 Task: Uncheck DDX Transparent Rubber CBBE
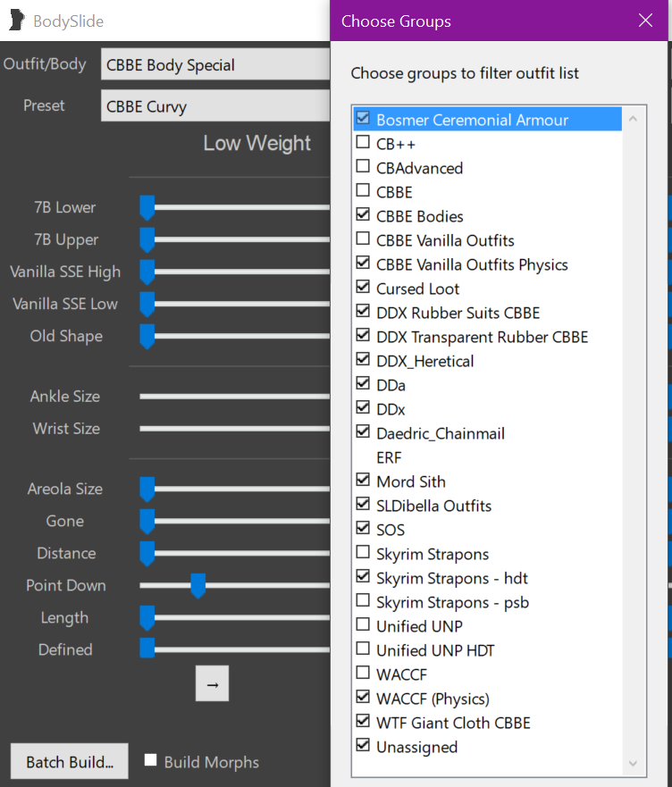(363, 335)
